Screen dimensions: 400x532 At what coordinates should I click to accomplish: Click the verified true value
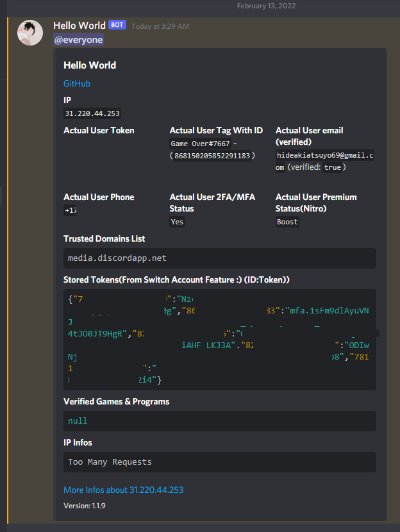(x=333, y=167)
